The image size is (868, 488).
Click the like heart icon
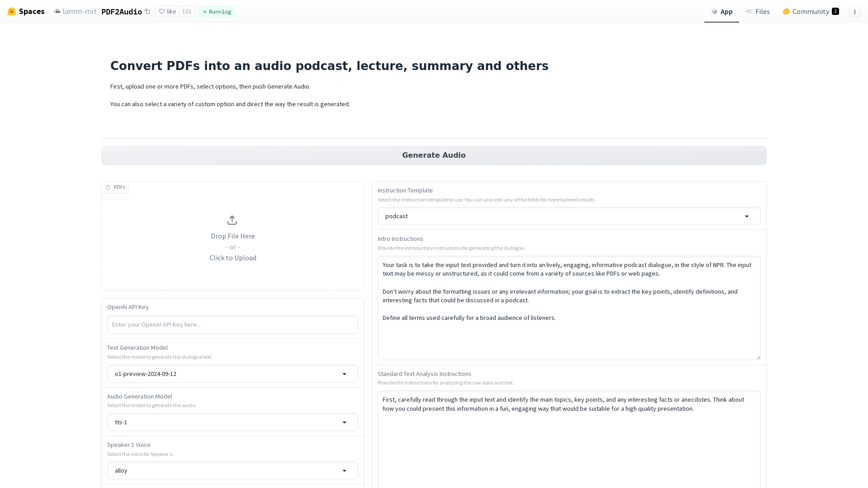pyautogui.click(x=162, y=11)
